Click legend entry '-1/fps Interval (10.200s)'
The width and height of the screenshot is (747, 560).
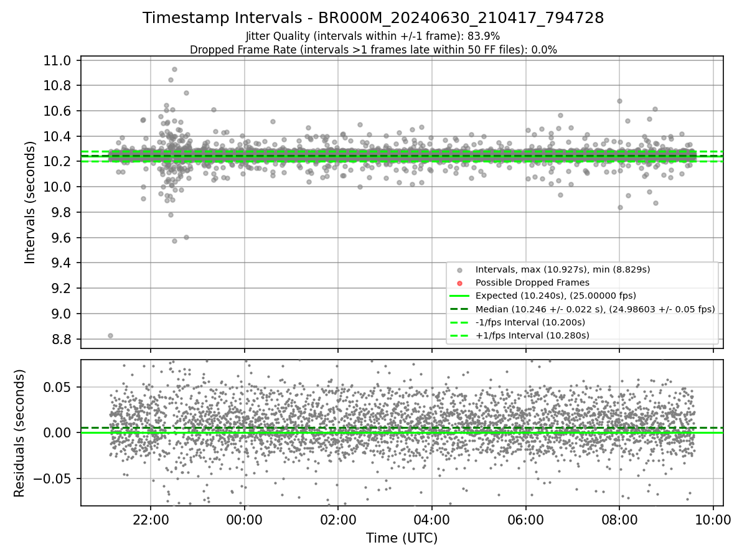pyautogui.click(x=530, y=322)
